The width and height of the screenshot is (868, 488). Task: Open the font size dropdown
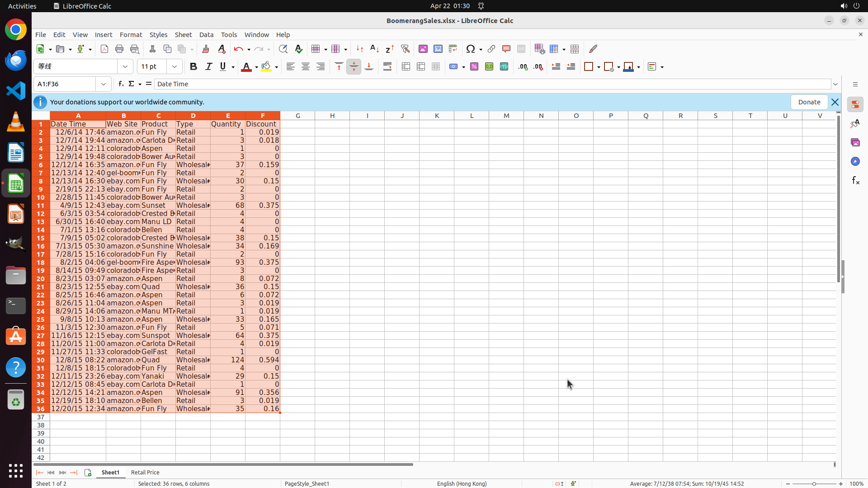click(x=174, y=67)
